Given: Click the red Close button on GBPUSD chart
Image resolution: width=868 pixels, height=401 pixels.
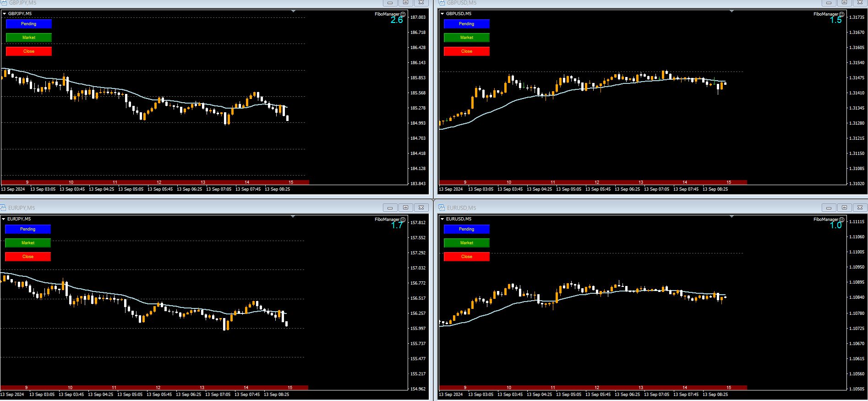Looking at the screenshot, I should click(x=467, y=51).
